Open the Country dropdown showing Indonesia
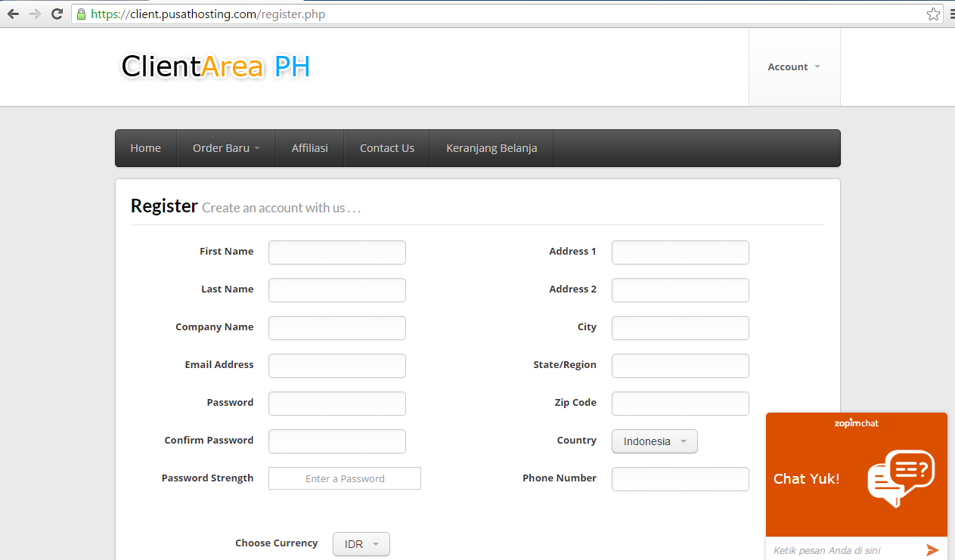This screenshot has height=560, width=955. [x=654, y=441]
